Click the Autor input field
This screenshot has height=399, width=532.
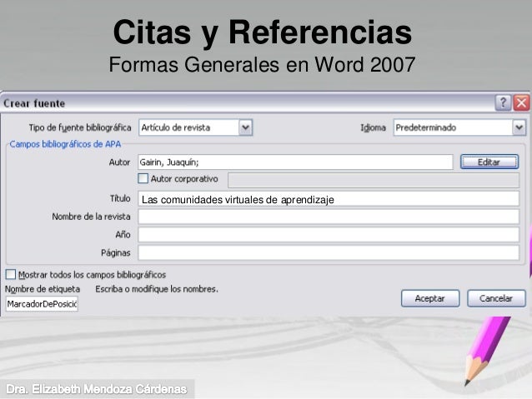pos(295,162)
